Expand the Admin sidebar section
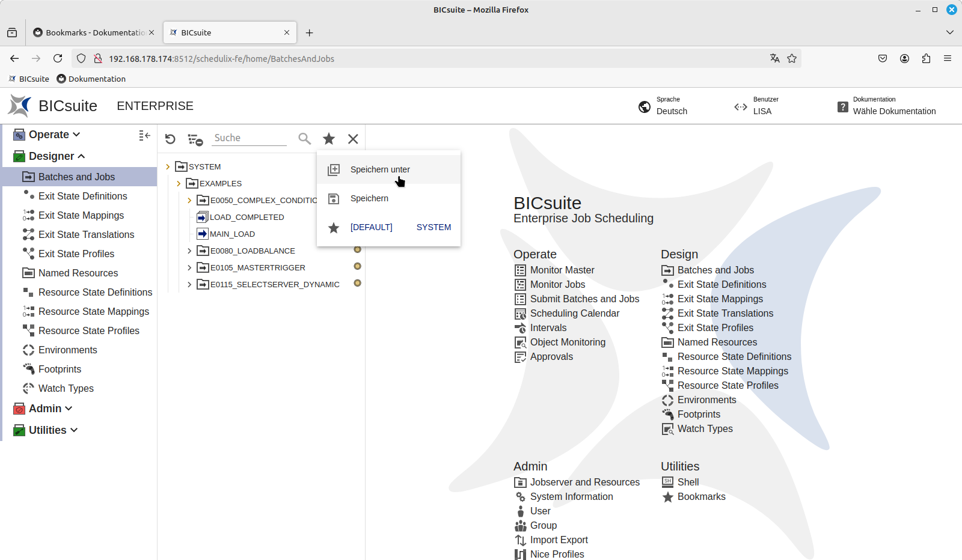This screenshot has width=962, height=560. [x=51, y=409]
